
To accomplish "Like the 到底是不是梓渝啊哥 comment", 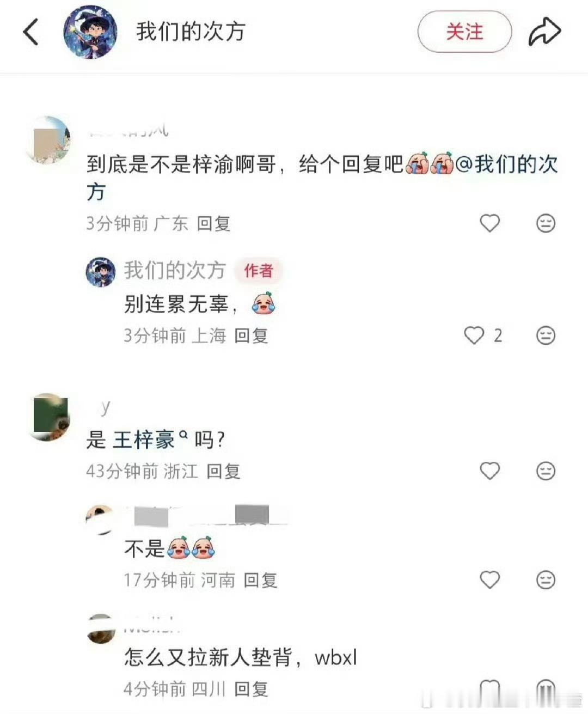I will (x=489, y=223).
